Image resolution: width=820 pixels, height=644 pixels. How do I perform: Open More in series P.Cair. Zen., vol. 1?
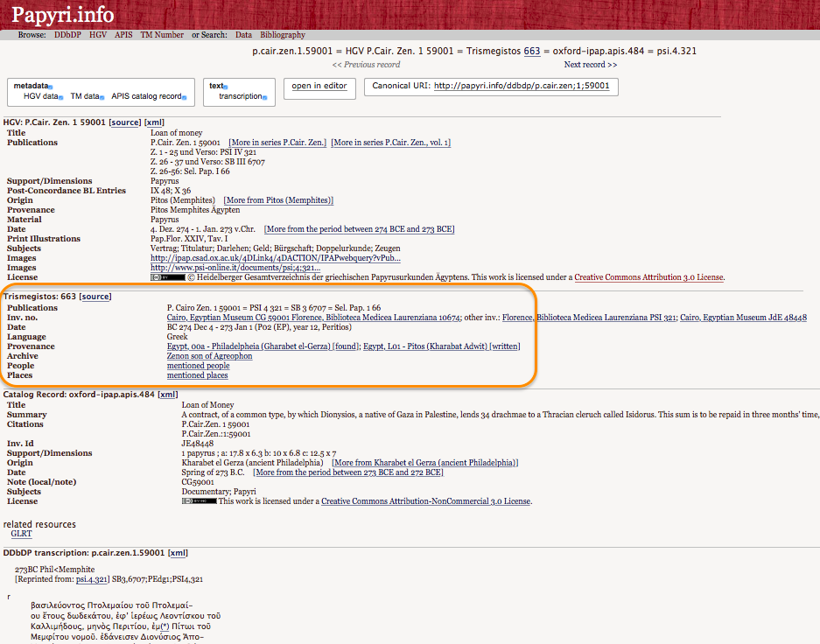390,143
